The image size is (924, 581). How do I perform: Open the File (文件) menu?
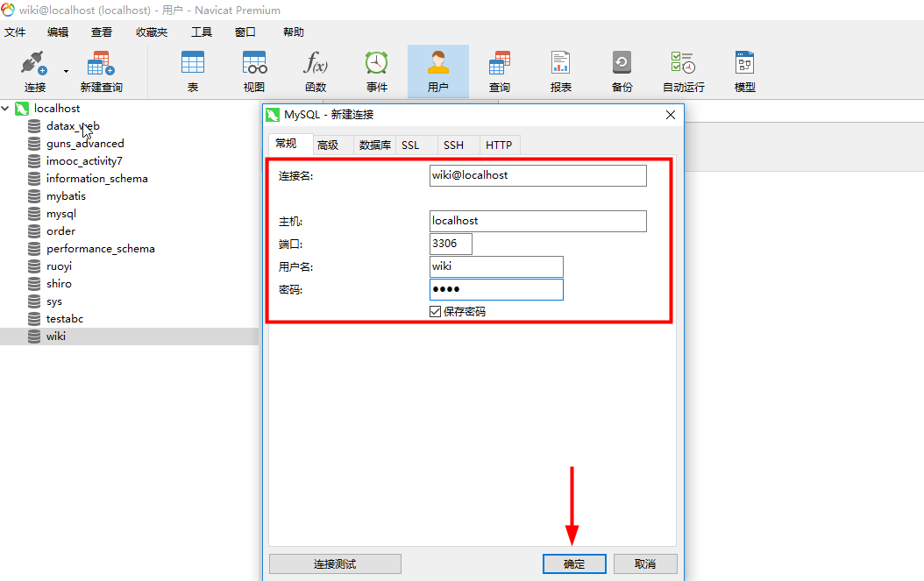tap(15, 32)
